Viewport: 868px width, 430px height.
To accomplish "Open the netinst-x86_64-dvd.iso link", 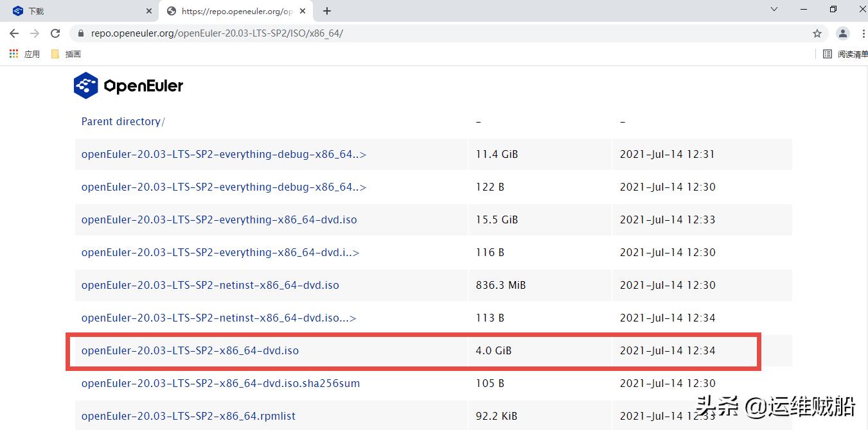I will [x=210, y=285].
